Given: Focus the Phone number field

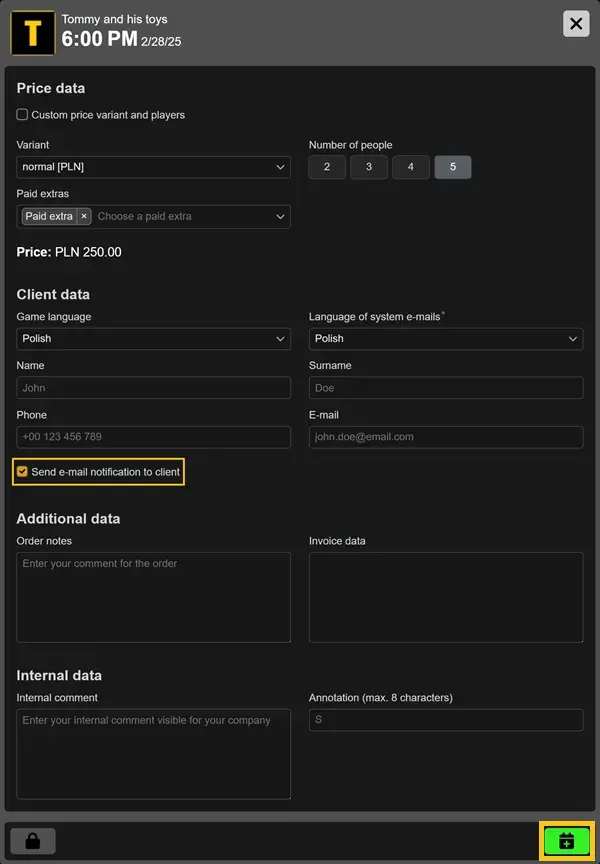Looking at the screenshot, I should click(153, 437).
